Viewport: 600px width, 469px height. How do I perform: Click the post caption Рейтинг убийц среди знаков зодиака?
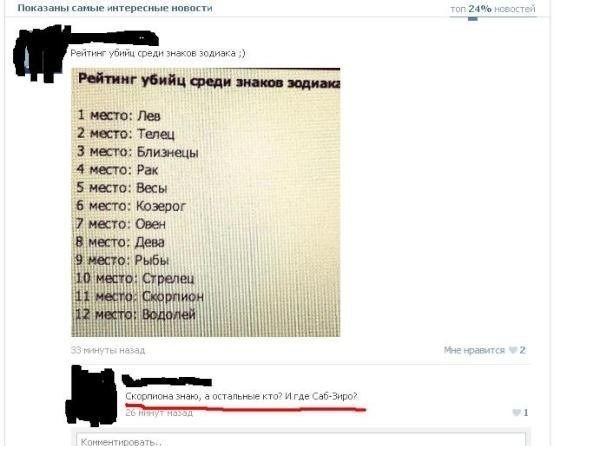coord(158,53)
